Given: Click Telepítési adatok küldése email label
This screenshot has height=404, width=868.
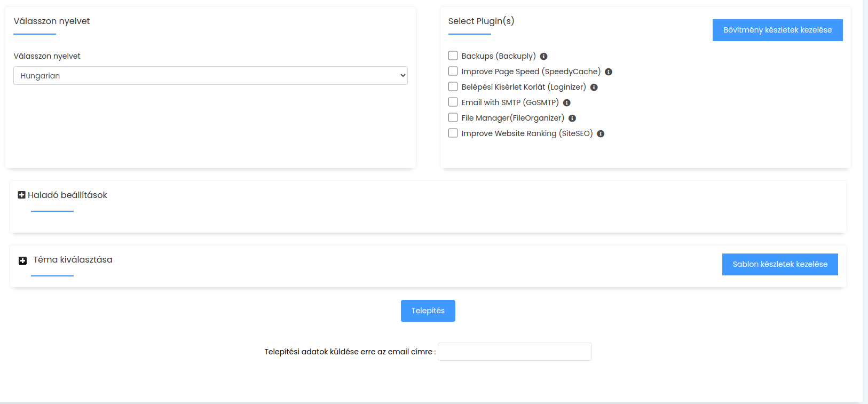Looking at the screenshot, I should coord(350,352).
